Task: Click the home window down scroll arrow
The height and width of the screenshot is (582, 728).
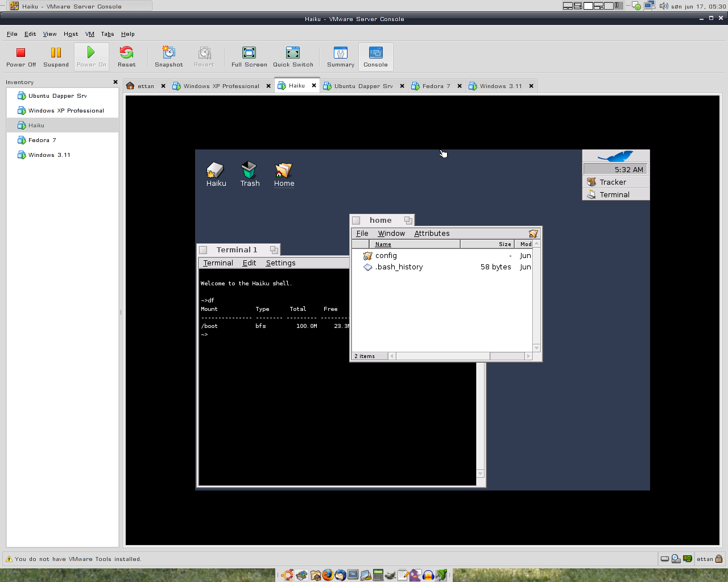Action: [536, 348]
